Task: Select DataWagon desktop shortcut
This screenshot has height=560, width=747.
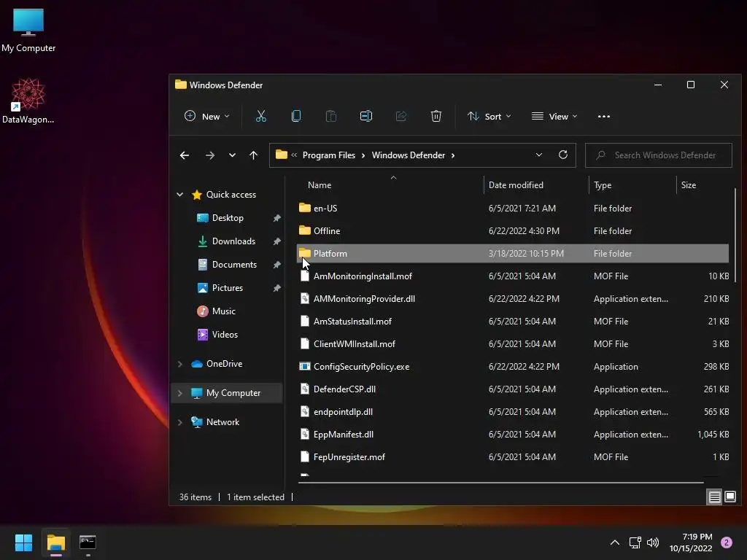Action: pyautogui.click(x=28, y=101)
